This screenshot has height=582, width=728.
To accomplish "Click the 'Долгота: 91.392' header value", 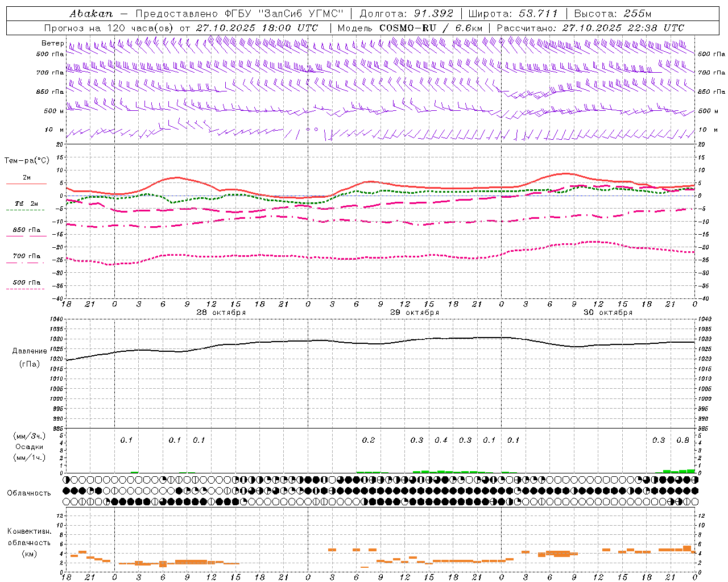I will (x=406, y=14).
